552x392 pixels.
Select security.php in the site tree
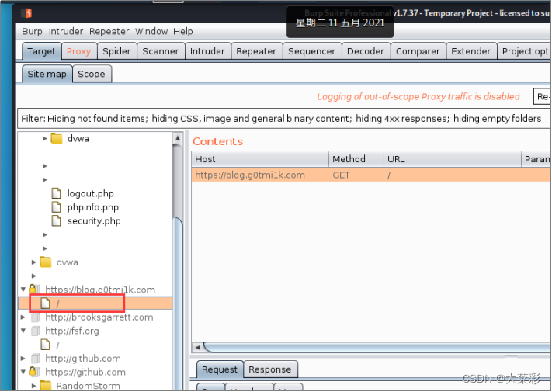94,220
